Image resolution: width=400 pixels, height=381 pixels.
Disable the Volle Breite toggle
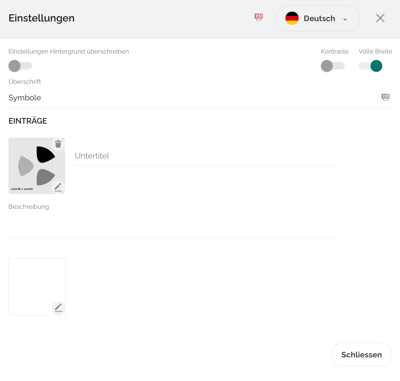[x=370, y=66]
